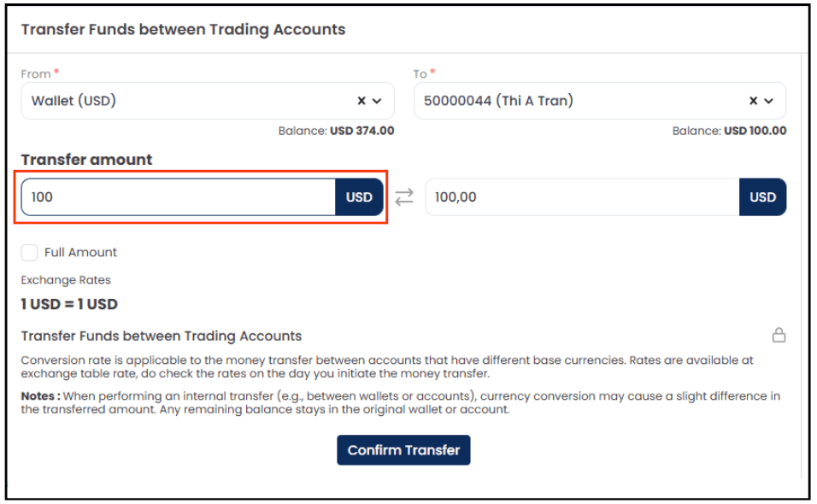Image resolution: width=817 pixels, height=504 pixels.
Task: Enable the Full Amount checkbox
Action: 29,253
